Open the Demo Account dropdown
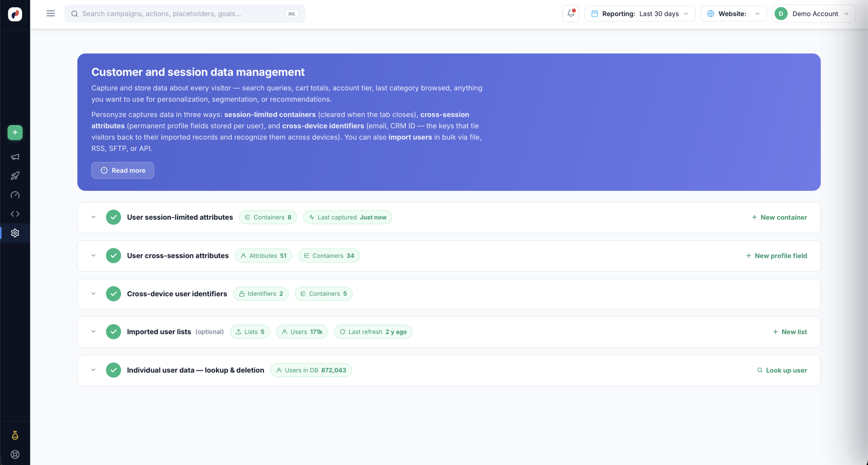 pyautogui.click(x=814, y=14)
